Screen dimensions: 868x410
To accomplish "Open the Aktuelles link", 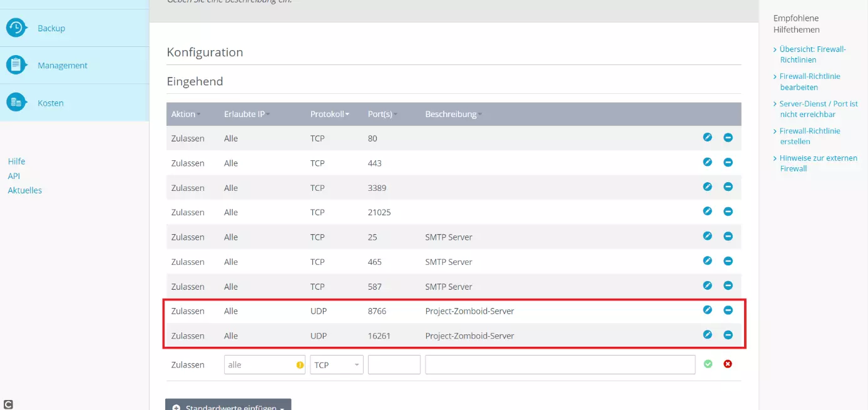I will coord(25,190).
